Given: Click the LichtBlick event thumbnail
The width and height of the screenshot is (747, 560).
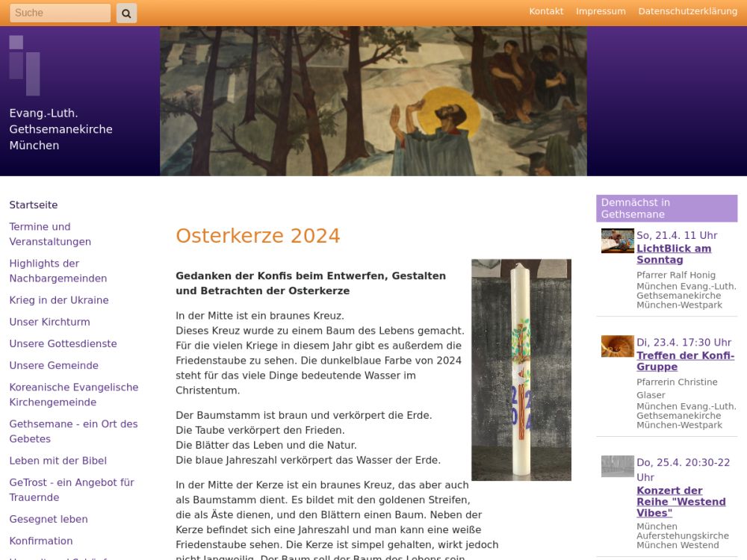Looking at the screenshot, I should coord(617,241).
